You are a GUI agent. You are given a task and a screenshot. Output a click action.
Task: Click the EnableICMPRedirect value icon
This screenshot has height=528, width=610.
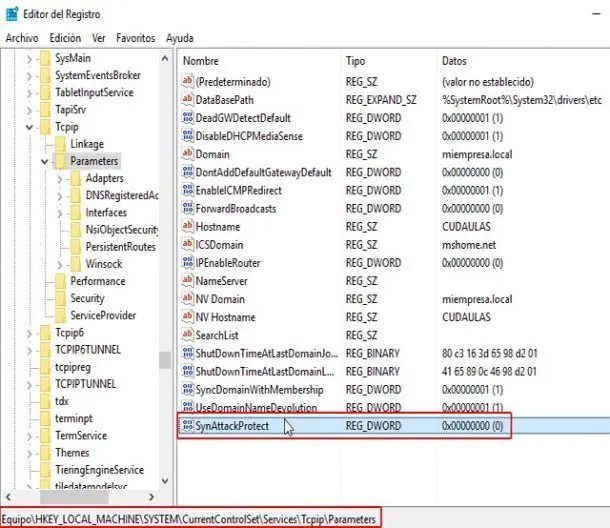coord(187,190)
